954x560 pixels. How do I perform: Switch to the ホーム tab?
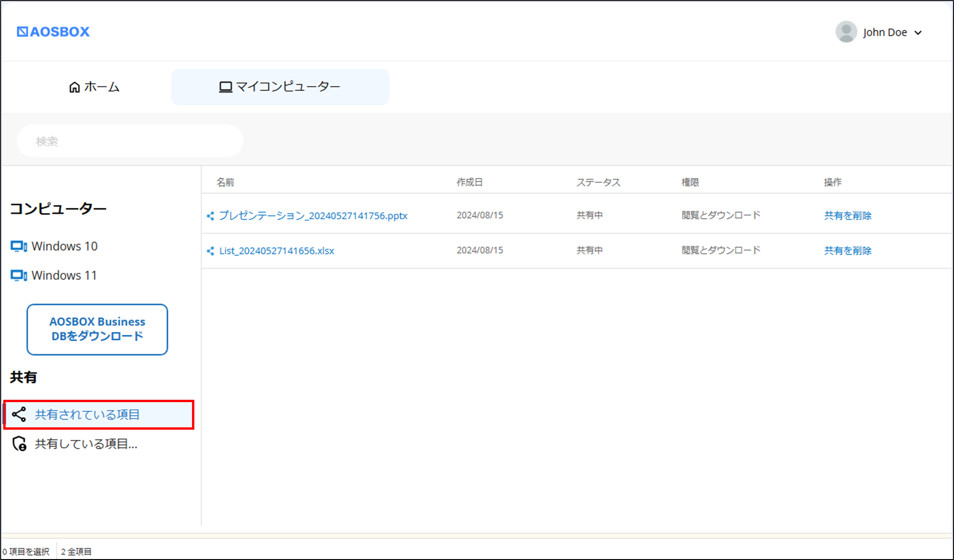[x=94, y=87]
